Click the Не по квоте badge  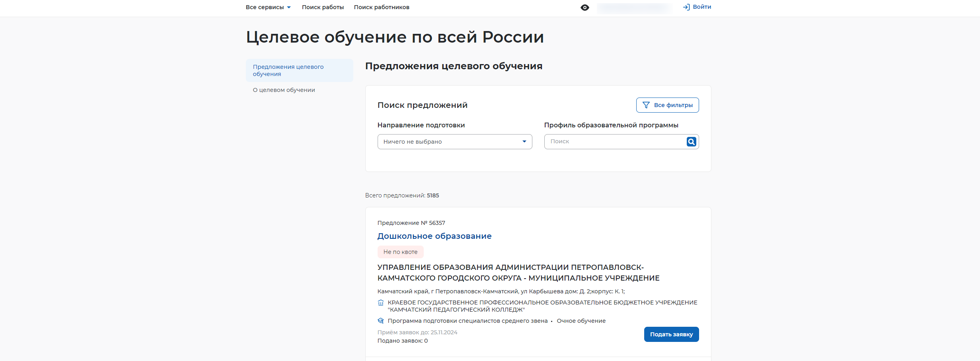400,252
